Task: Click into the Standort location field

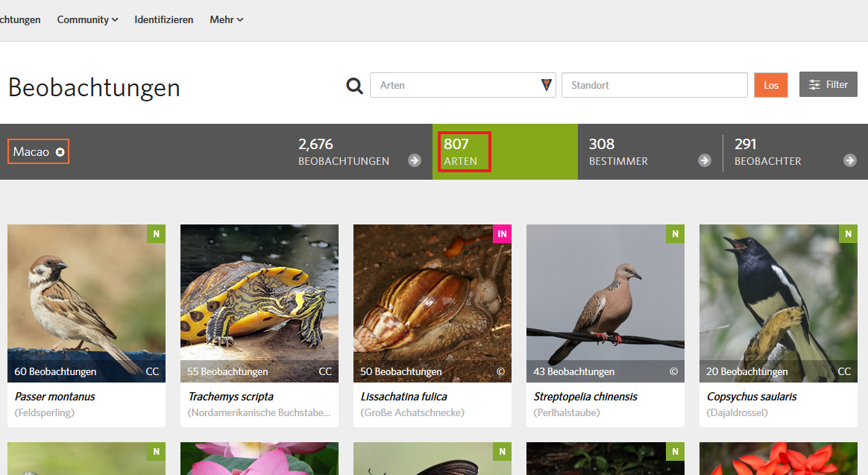Action: [x=654, y=85]
